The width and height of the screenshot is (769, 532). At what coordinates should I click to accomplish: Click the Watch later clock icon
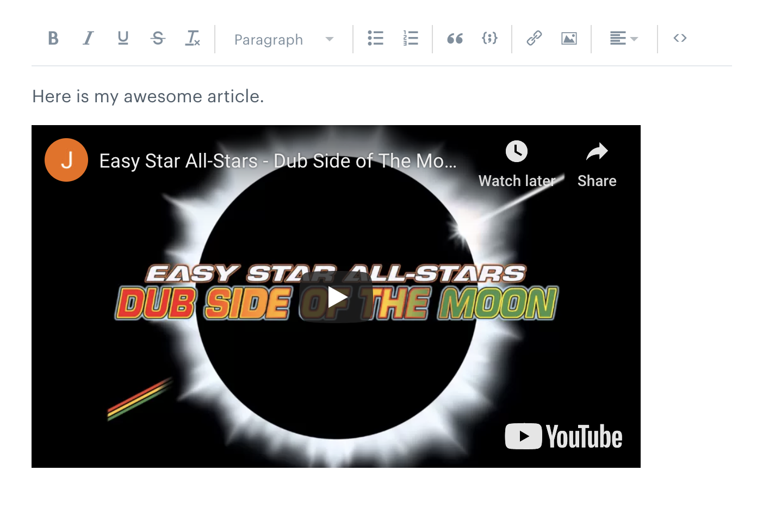[517, 152]
